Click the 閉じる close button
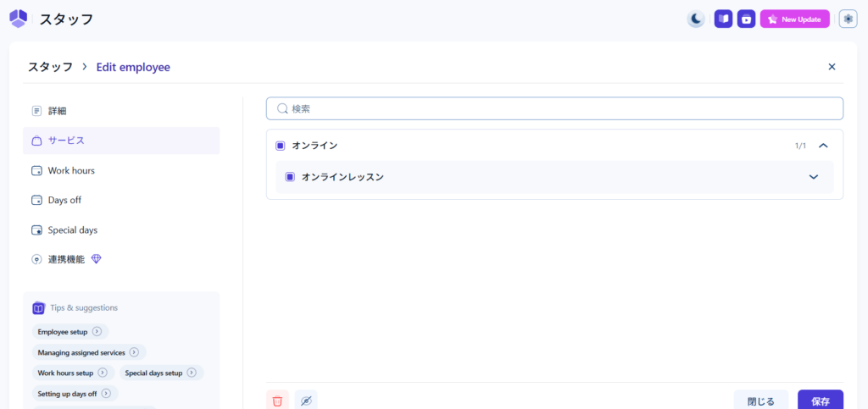Image resolution: width=868 pixels, height=409 pixels. coord(760,401)
